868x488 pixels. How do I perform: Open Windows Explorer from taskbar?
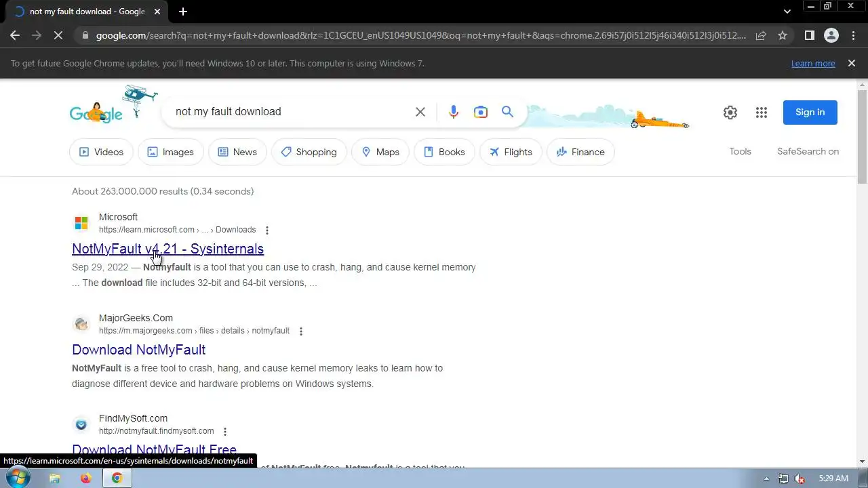[55, 478]
